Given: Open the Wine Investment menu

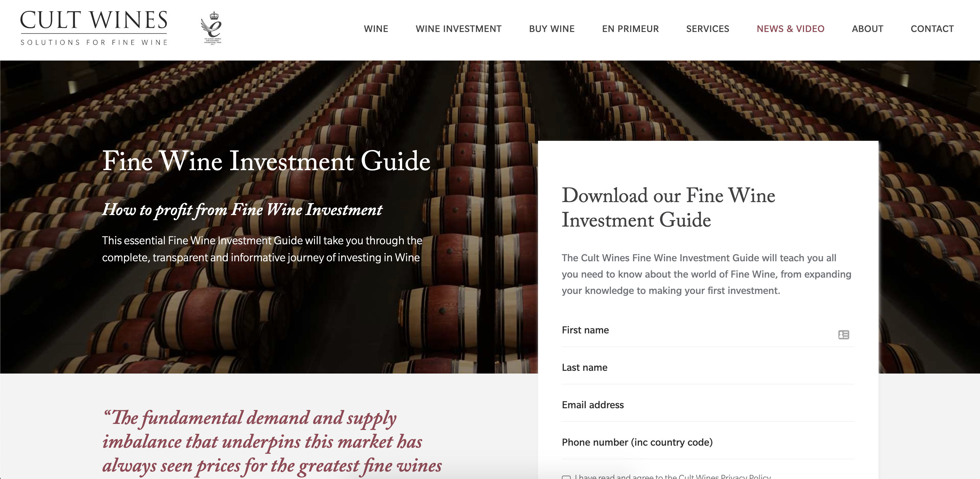Looking at the screenshot, I should [x=458, y=29].
